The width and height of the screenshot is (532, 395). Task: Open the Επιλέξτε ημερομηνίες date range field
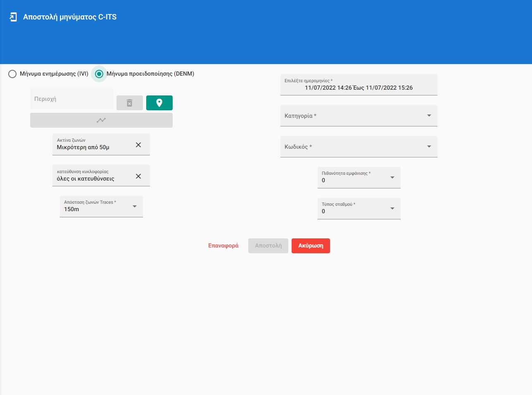(x=358, y=85)
